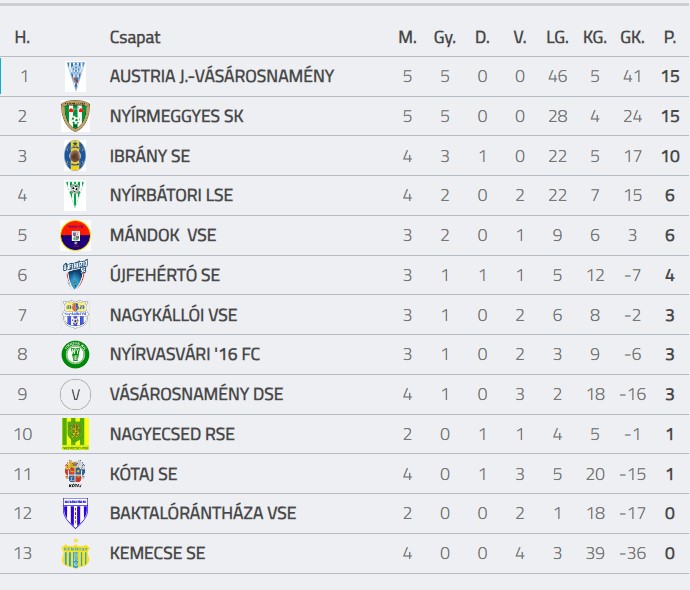This screenshot has height=590, width=690.
Task: Click the Vásárosnamény DSE placeholder V icon
Action: point(75,394)
